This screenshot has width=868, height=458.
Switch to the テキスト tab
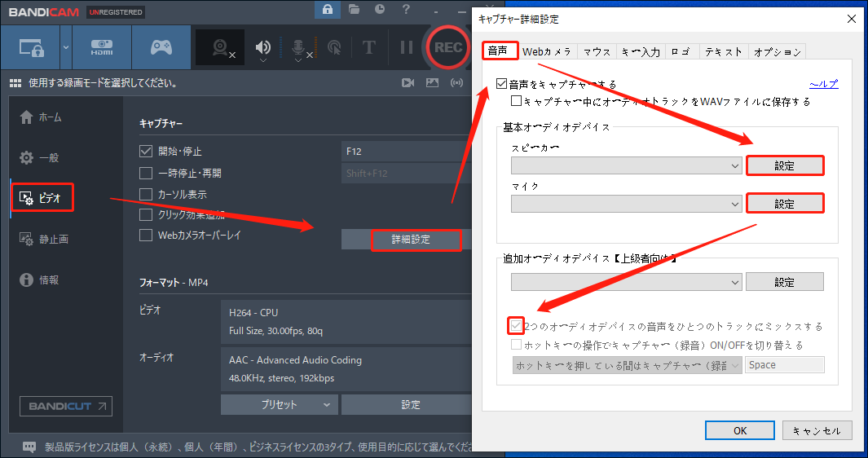point(724,52)
